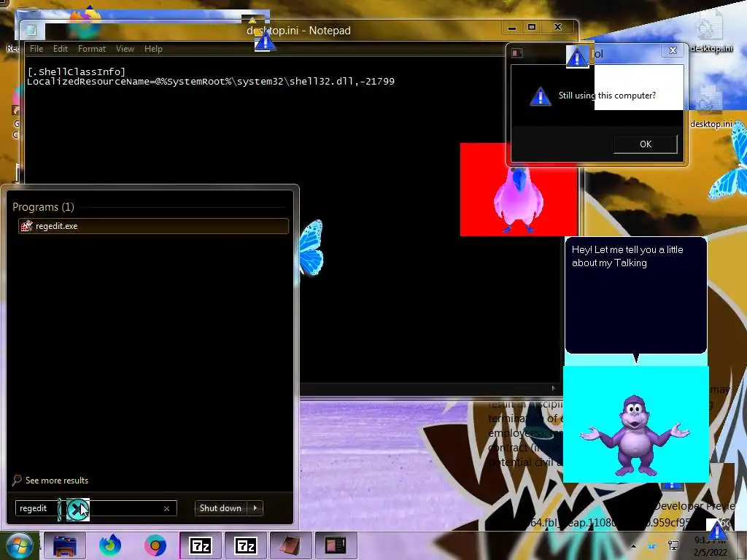The width and height of the screenshot is (747, 560).
Task: Show hidden system tray icons
Action: pyautogui.click(x=633, y=546)
